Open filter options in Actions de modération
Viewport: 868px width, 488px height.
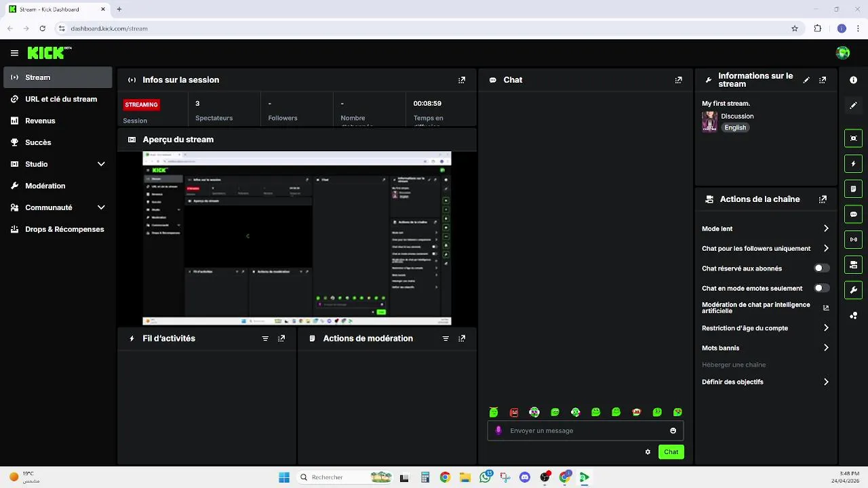click(x=446, y=338)
